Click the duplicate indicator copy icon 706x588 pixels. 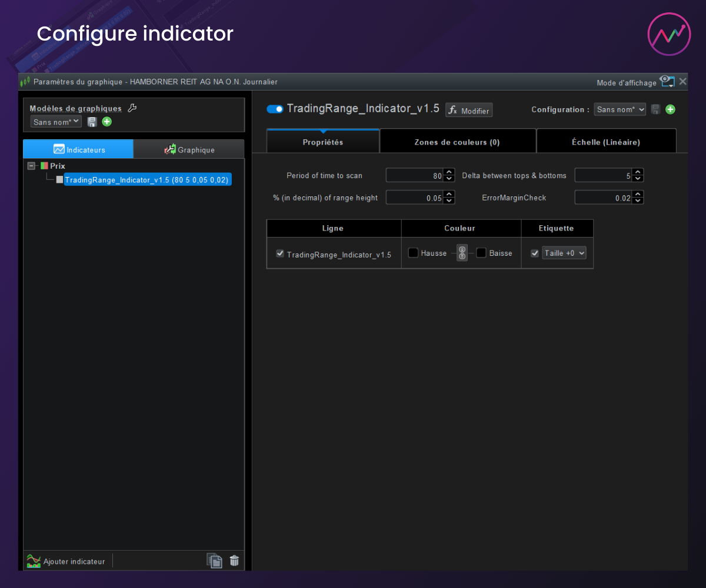(x=214, y=561)
